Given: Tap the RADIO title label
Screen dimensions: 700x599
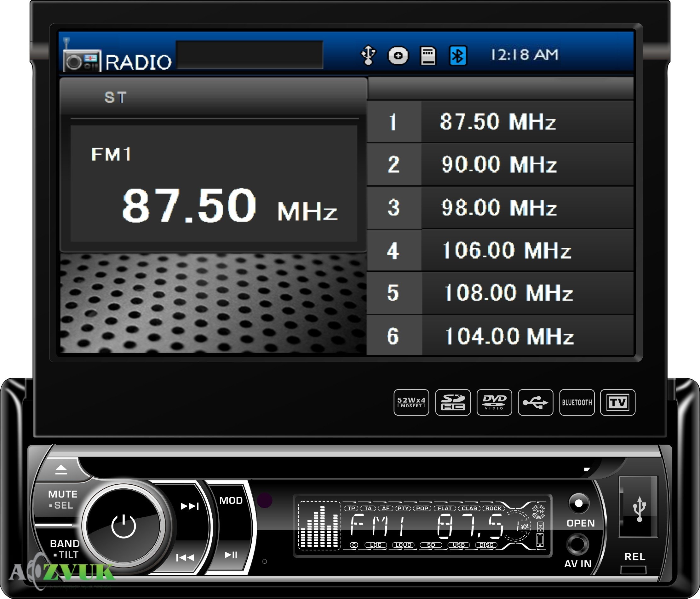Looking at the screenshot, I should tap(139, 62).
